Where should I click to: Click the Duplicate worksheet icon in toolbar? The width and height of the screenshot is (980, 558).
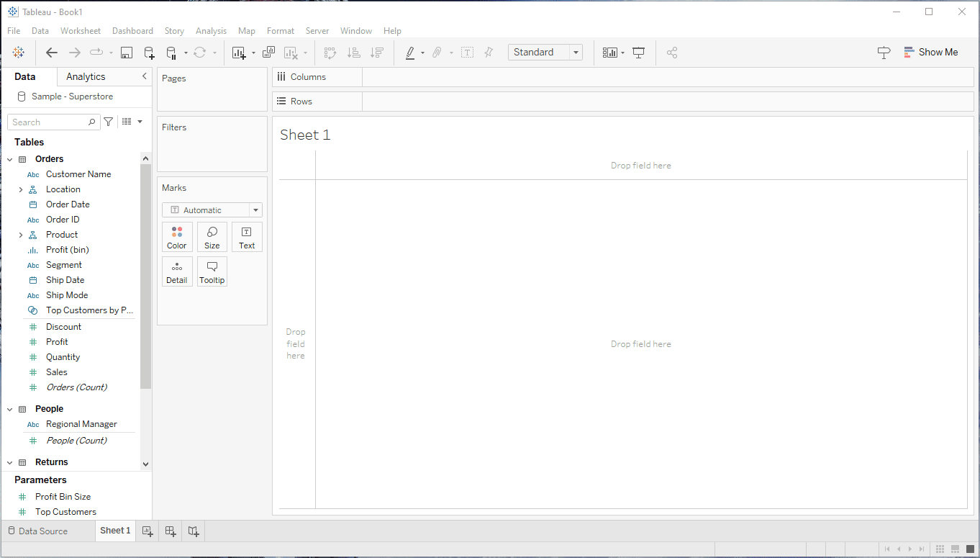(x=268, y=53)
